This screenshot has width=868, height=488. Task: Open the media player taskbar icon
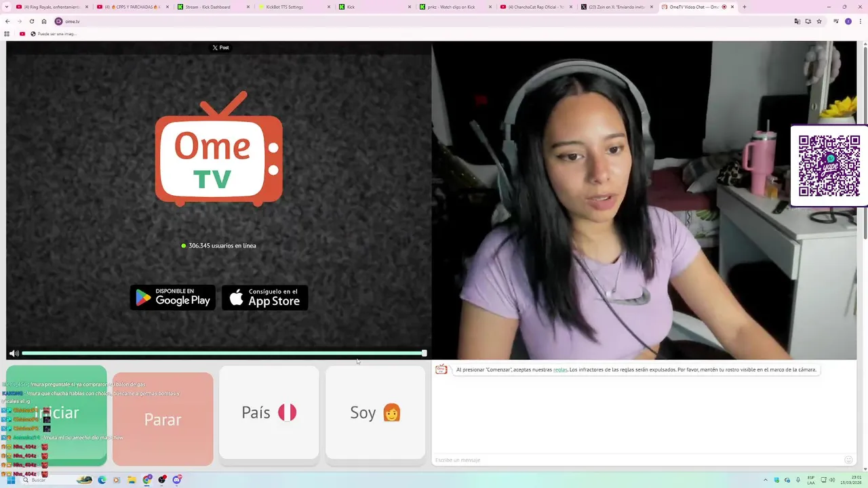[x=117, y=480]
